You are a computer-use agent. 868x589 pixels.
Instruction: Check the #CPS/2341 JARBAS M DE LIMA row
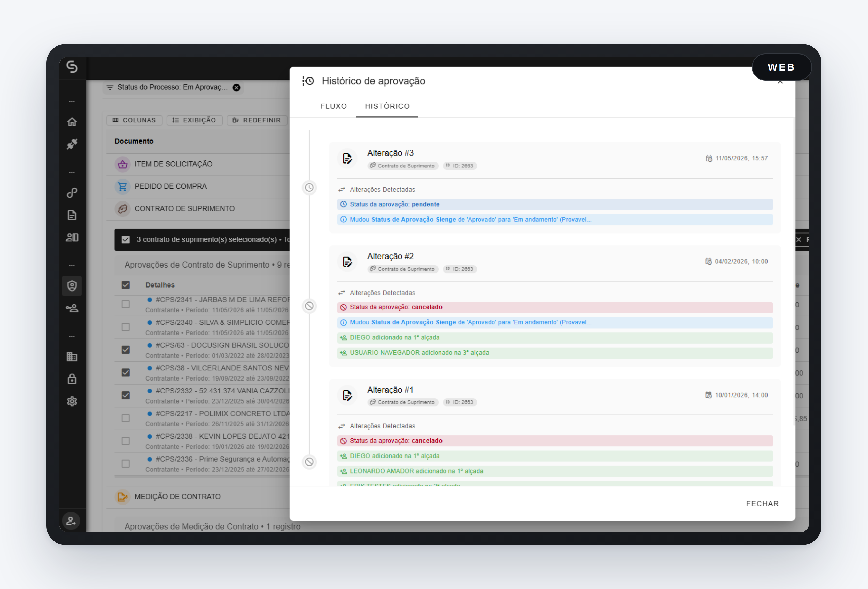[x=126, y=304]
